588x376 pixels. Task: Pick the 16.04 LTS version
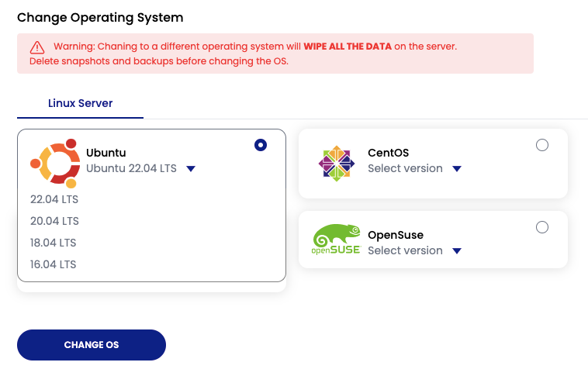(x=54, y=264)
